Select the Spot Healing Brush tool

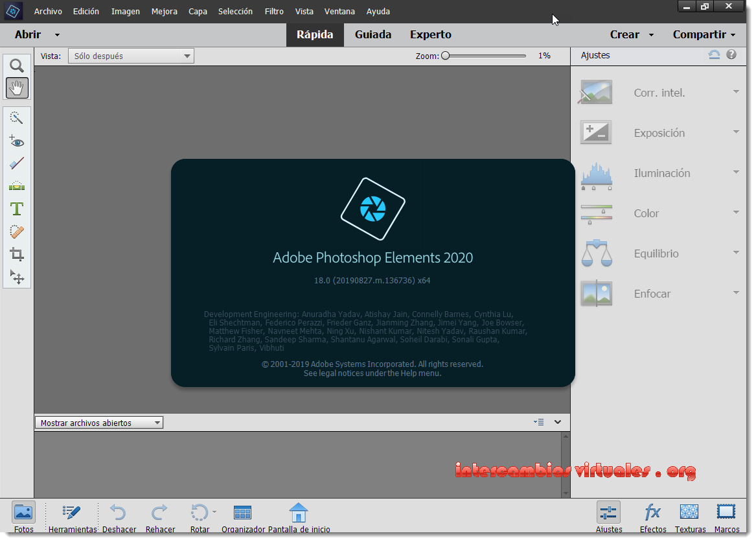(x=17, y=231)
